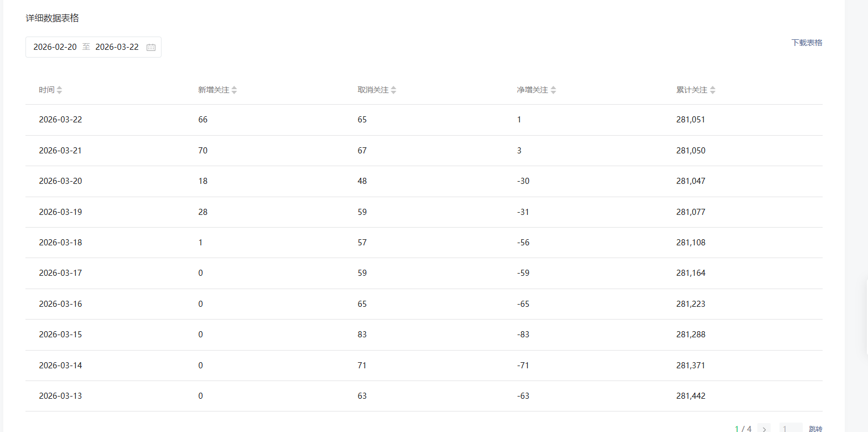Click the page number jump input box

click(x=791, y=429)
